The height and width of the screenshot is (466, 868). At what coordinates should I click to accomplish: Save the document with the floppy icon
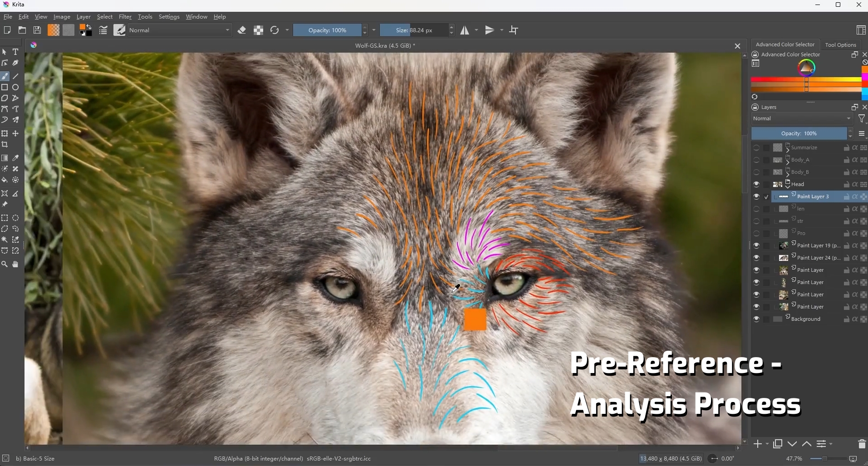[x=38, y=30]
